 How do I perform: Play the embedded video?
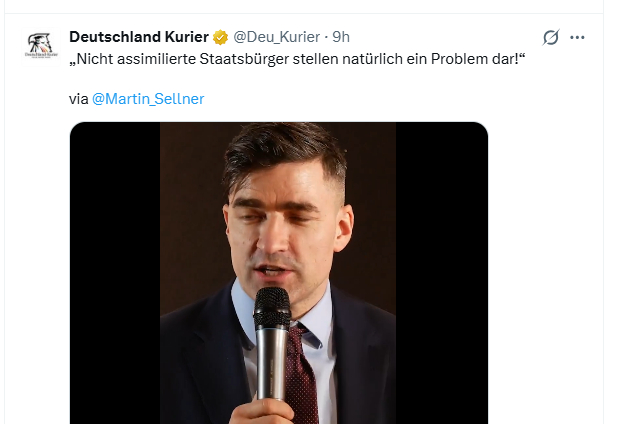coord(278,272)
